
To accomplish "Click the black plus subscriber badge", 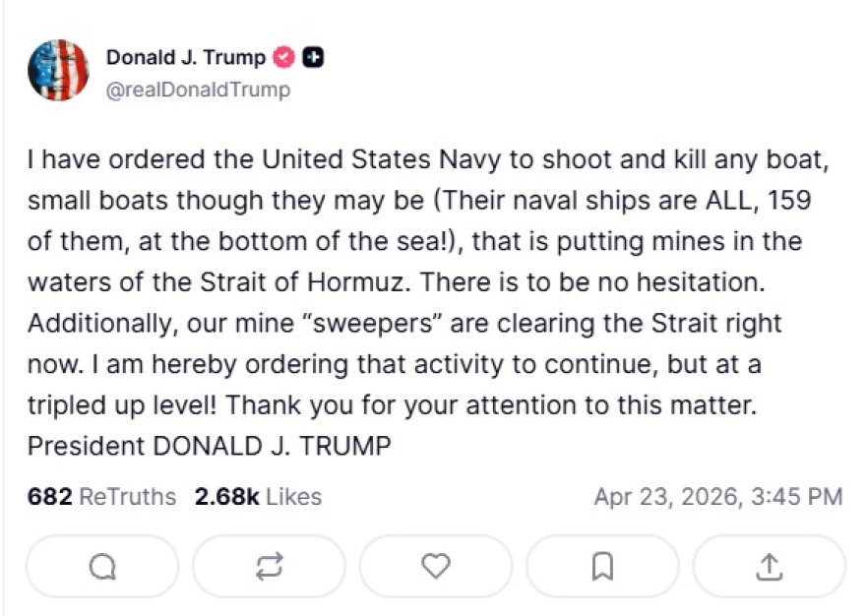I will pyautogui.click(x=311, y=57).
